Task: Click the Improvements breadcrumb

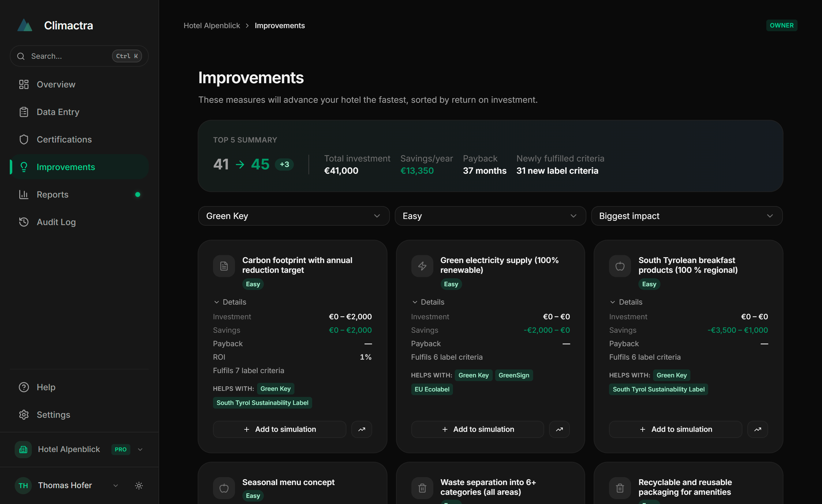Action: [x=280, y=25]
